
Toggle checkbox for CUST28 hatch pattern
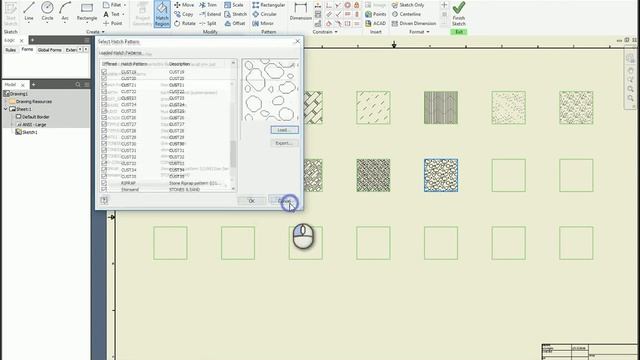pyautogui.click(x=104, y=131)
